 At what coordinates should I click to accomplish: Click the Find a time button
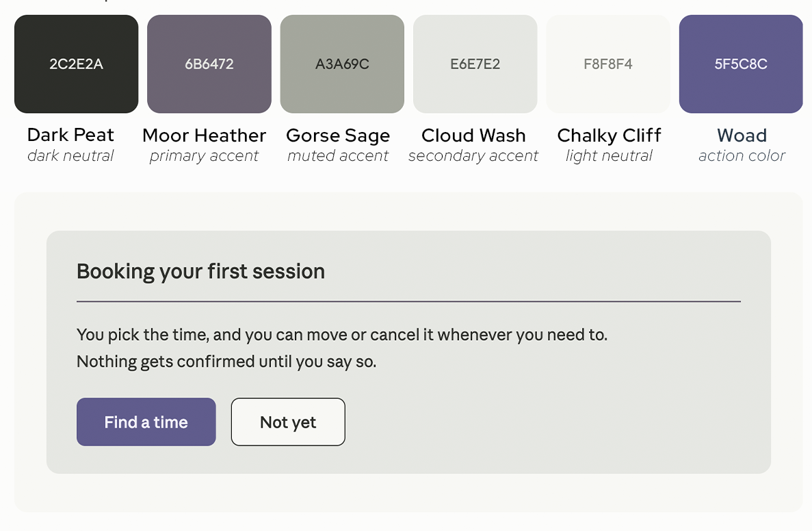[146, 422]
